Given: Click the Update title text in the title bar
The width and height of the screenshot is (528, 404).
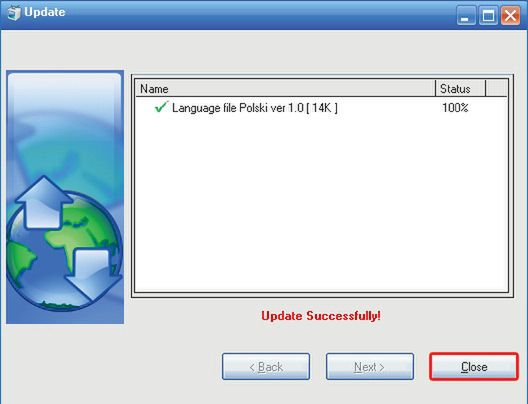Looking at the screenshot, I should [45, 12].
